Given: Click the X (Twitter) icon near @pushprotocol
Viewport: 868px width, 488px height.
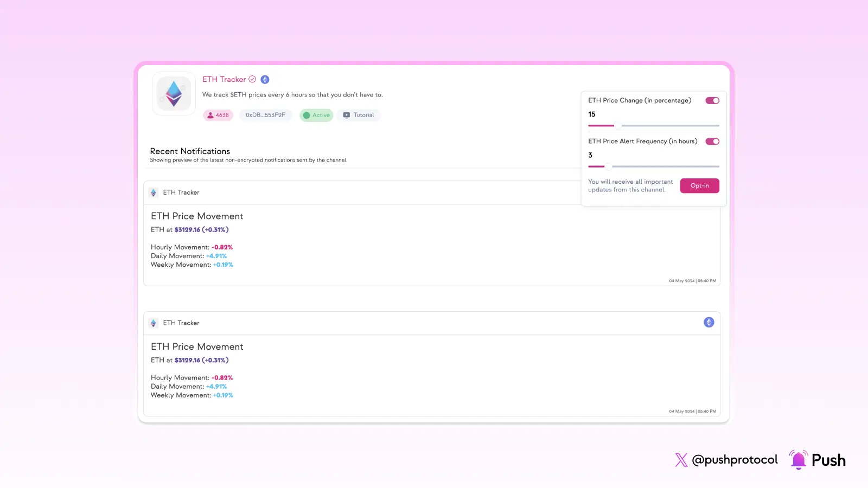Looking at the screenshot, I should click(680, 460).
